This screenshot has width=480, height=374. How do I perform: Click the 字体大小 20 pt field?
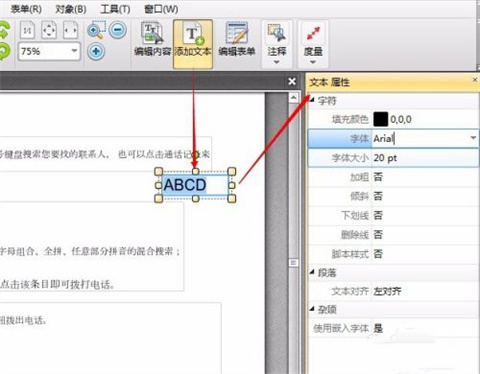point(425,158)
